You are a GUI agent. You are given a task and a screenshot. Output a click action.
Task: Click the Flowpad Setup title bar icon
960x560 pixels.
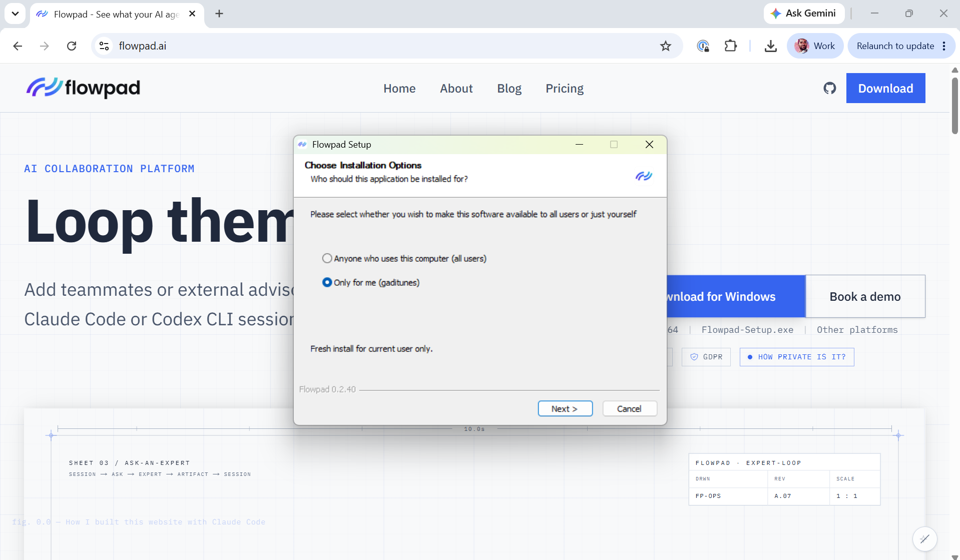point(302,145)
